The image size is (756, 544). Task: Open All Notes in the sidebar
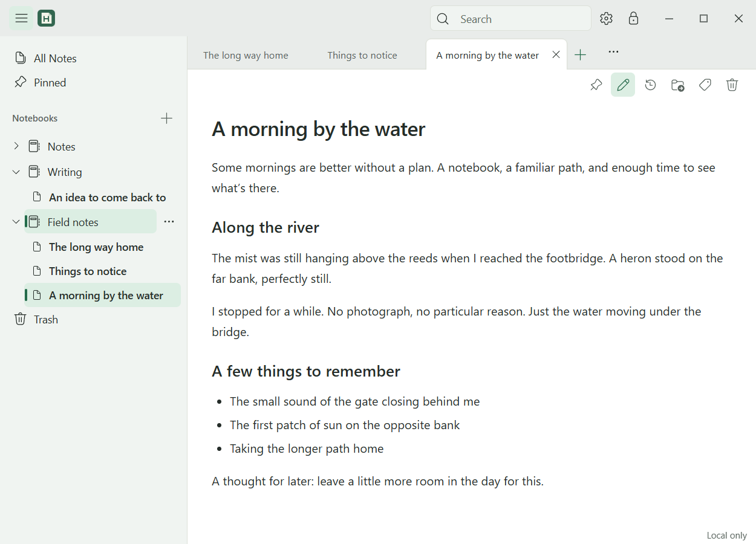(x=55, y=59)
